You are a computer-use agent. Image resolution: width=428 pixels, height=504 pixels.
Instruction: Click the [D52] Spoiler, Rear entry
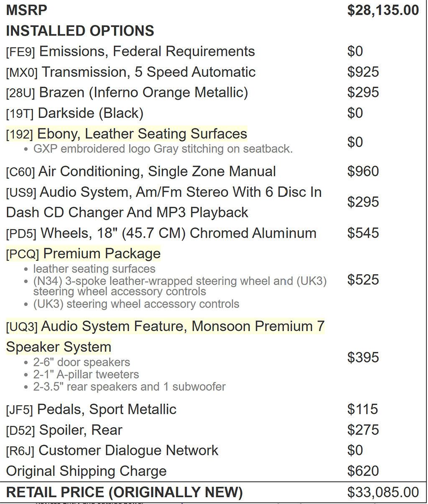click(64, 430)
